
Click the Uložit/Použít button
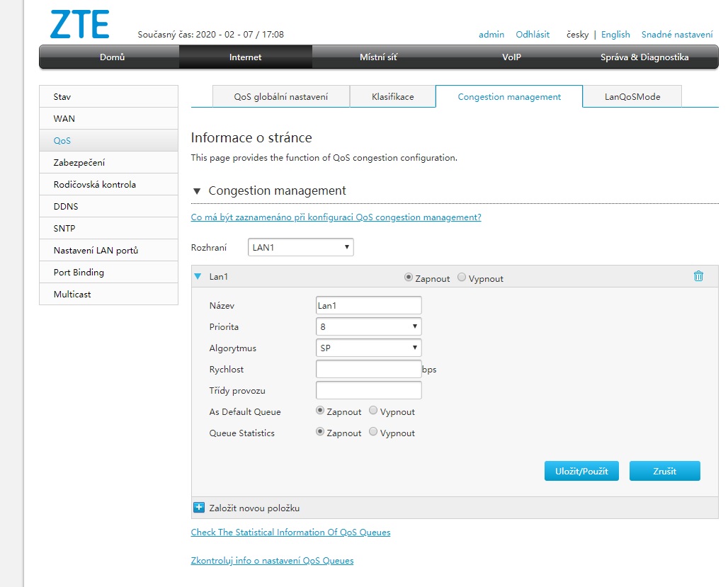tap(581, 471)
